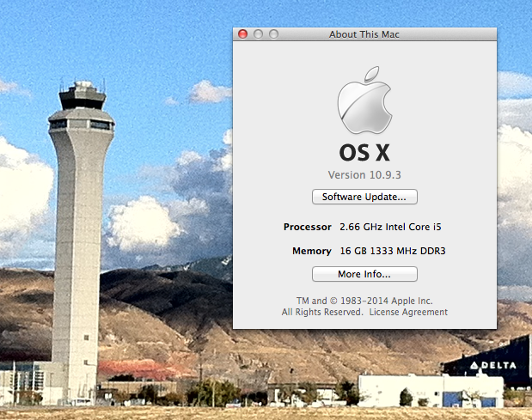The width and height of the screenshot is (532, 420).
Task: Click the Processor label
Action: coord(308,227)
